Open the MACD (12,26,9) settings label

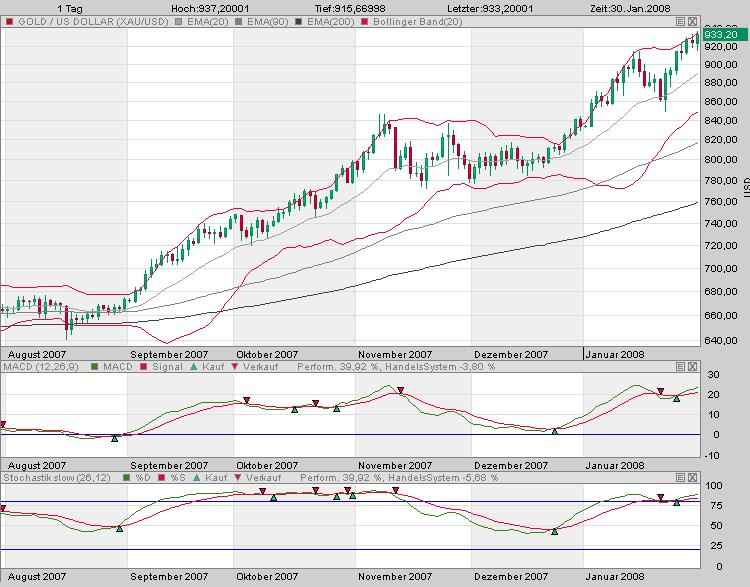click(36, 367)
